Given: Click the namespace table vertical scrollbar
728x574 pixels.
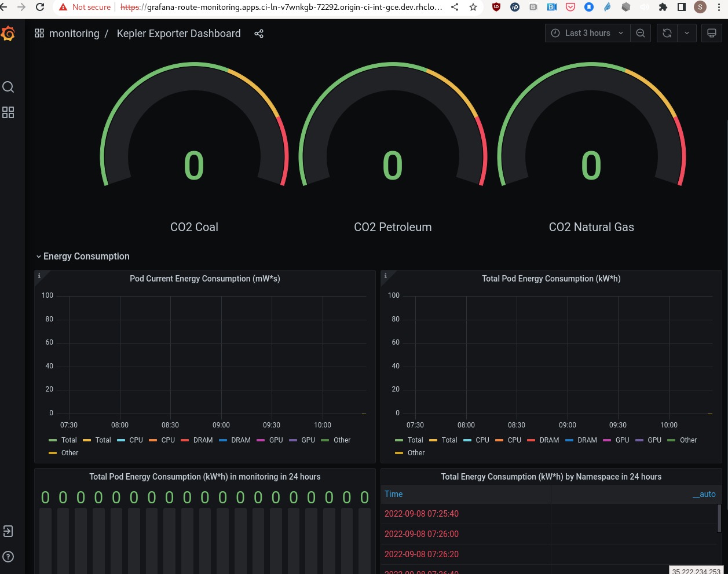Looking at the screenshot, I should 719,518.
